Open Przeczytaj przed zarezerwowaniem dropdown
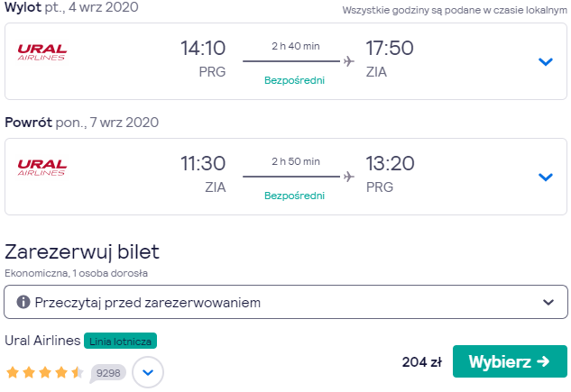Viewport: 571px width, 392px height. [286, 302]
